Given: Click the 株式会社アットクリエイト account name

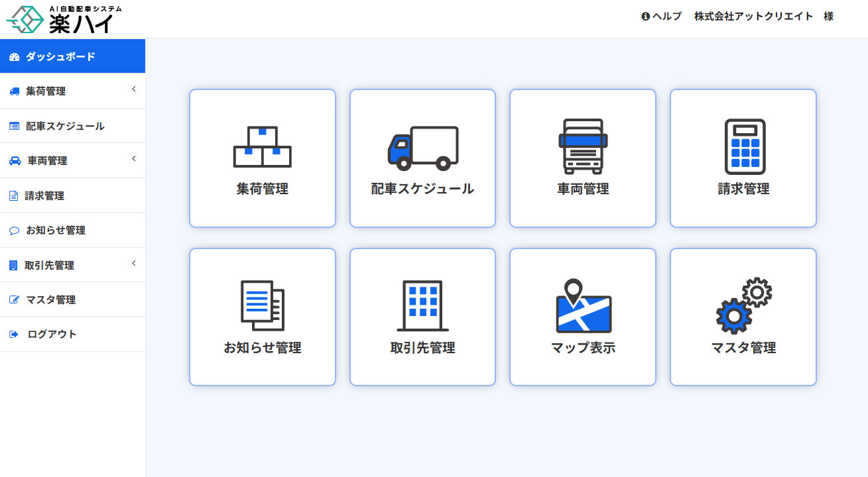Looking at the screenshot, I should (x=753, y=17).
